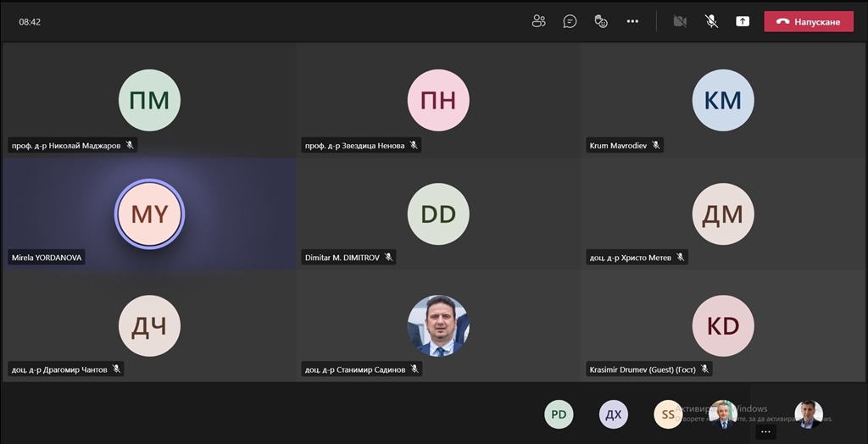Open More actions in the meeting toolbar
868x444 pixels.
tap(632, 21)
